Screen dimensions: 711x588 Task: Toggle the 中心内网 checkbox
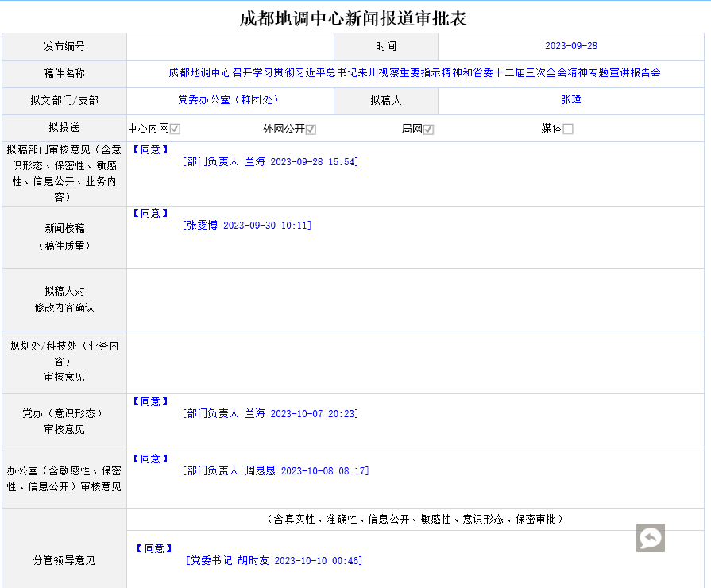[175, 129]
